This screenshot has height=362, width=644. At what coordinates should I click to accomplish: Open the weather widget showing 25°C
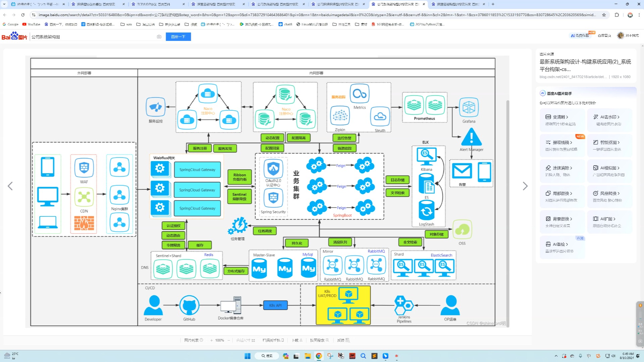(11, 356)
